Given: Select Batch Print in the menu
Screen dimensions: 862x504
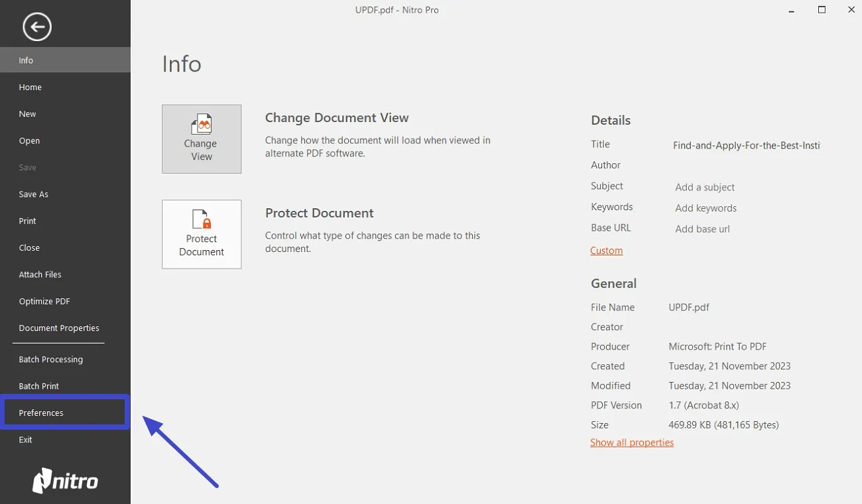Looking at the screenshot, I should (x=38, y=385).
